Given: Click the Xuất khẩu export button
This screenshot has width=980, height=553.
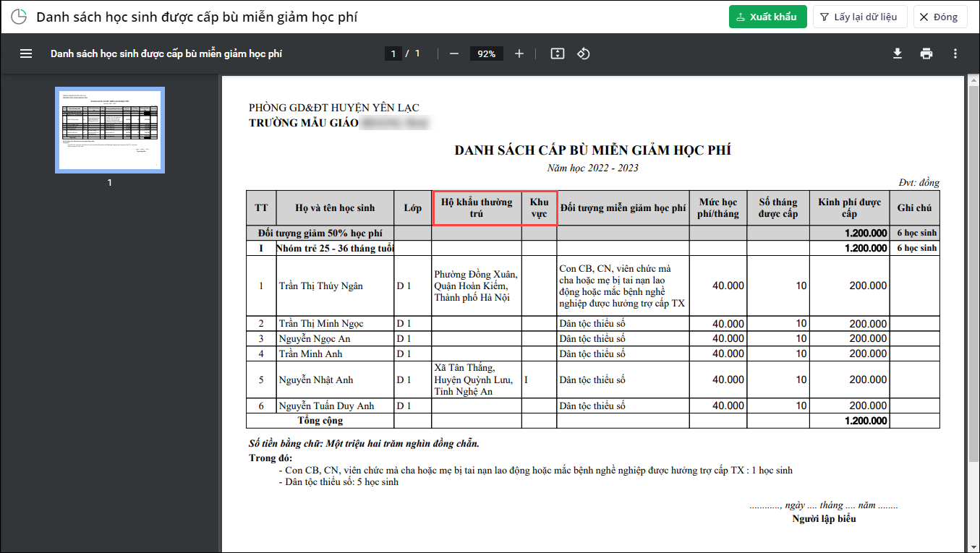Looking at the screenshot, I should [x=767, y=17].
